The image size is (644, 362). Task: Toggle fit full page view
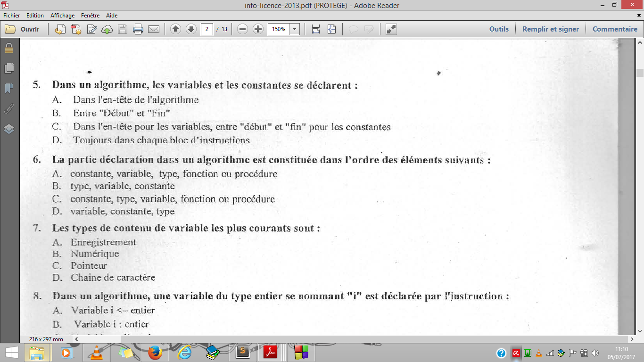[332, 29]
